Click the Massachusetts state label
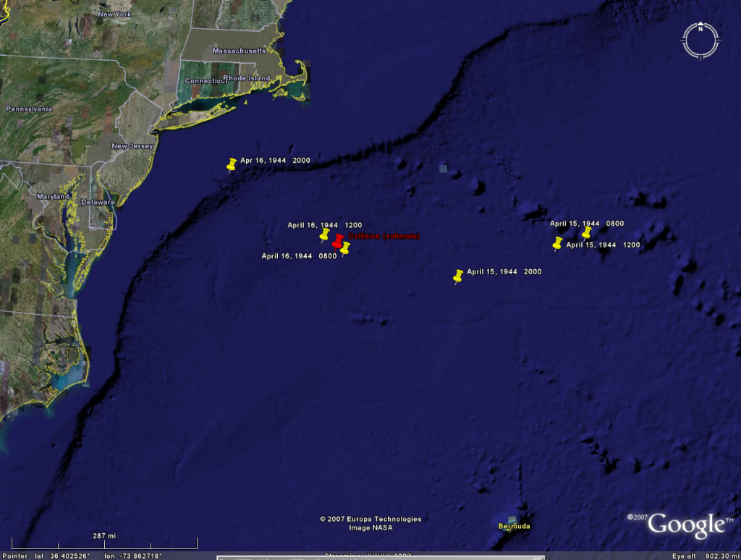Screen dimensions: 741x560 pyautogui.click(x=239, y=51)
